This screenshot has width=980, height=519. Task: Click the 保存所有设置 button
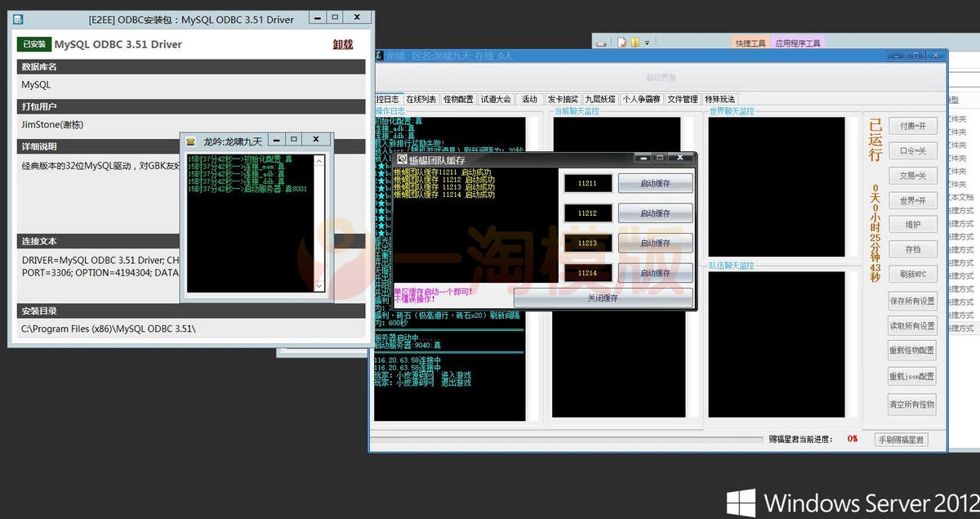click(912, 302)
